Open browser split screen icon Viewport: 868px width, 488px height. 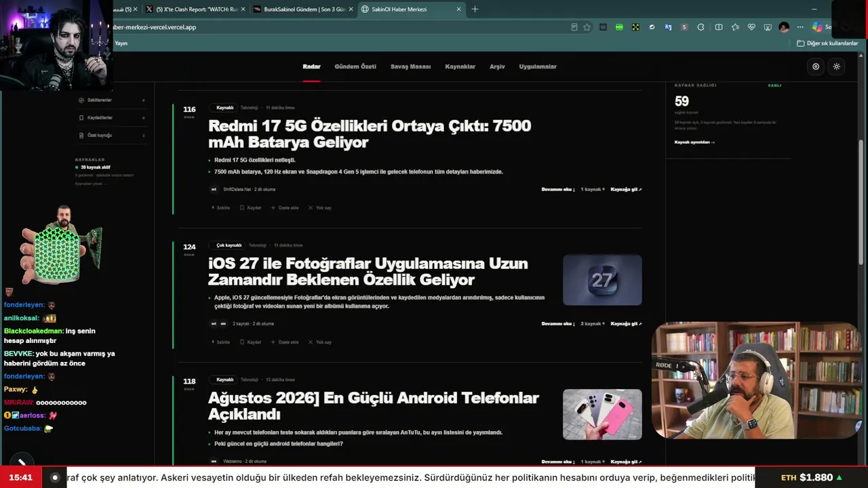(x=719, y=27)
